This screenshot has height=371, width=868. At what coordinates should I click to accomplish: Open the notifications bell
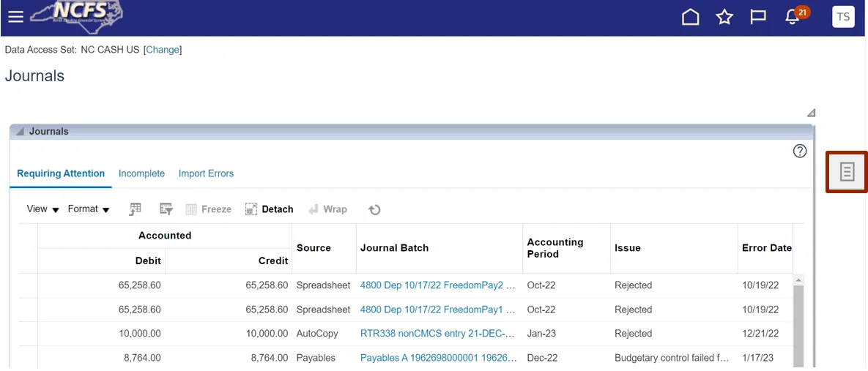793,17
